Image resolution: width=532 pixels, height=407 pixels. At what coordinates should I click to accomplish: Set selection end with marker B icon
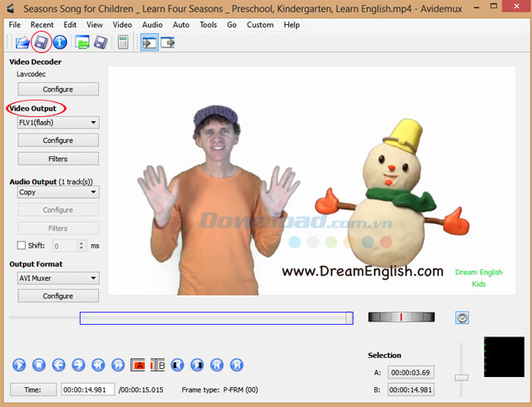point(157,365)
